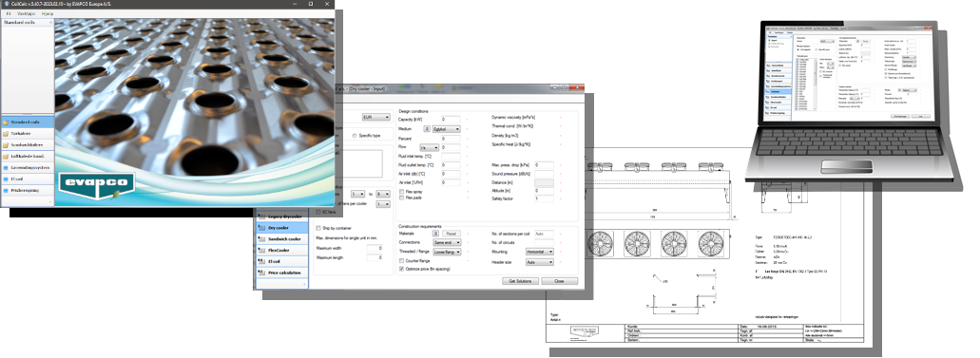Open the Medium Eglykol dropdown
980x358 pixels.
point(446,129)
